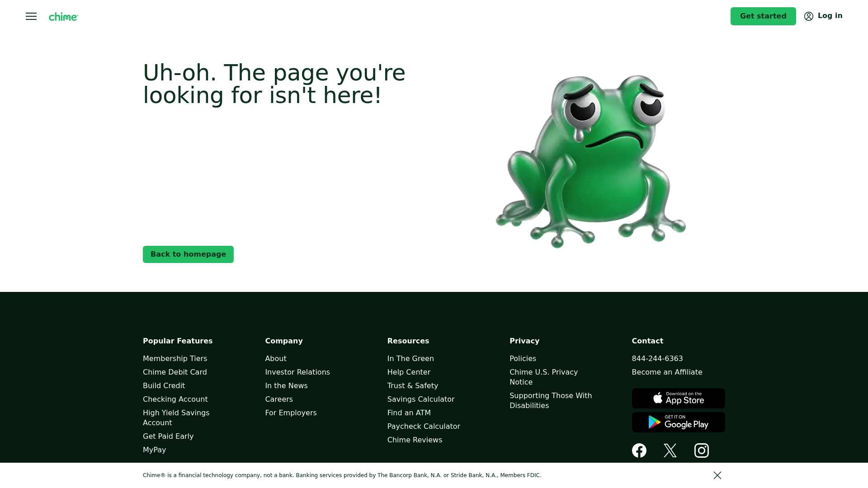
Task: Select Find an ATM link
Action: (x=409, y=413)
